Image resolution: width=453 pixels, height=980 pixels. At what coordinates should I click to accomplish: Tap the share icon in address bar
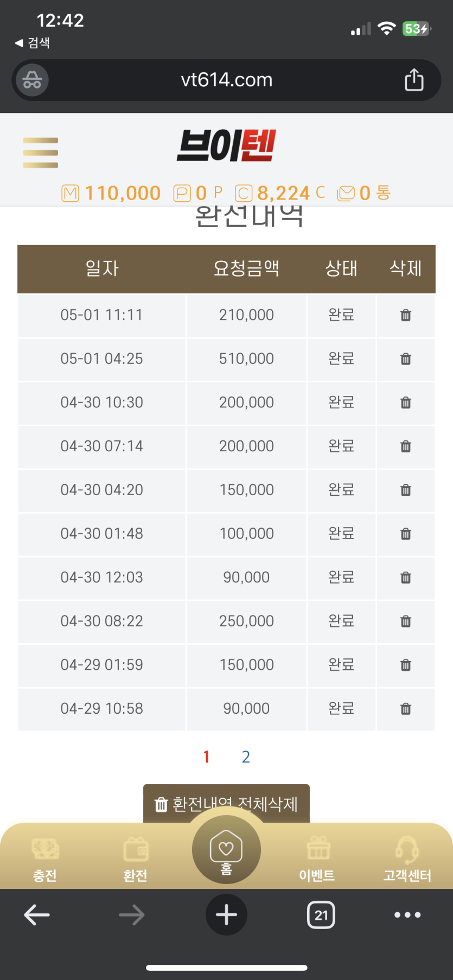click(x=414, y=80)
